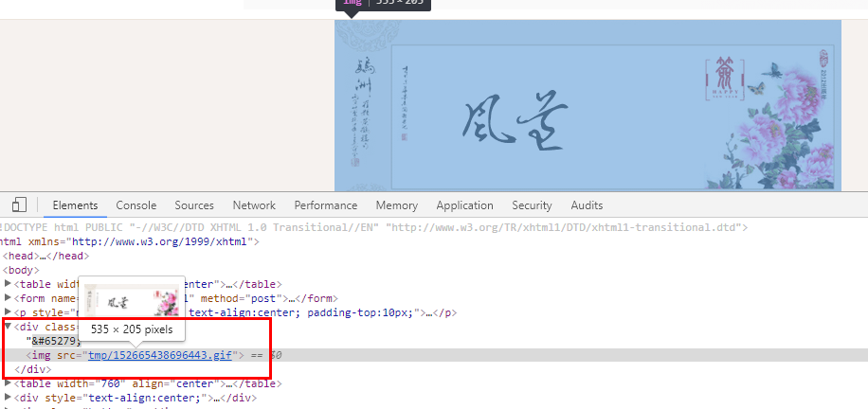
Task: Click the calligraphy preview thumbnail in tooltip
Action: [132, 301]
